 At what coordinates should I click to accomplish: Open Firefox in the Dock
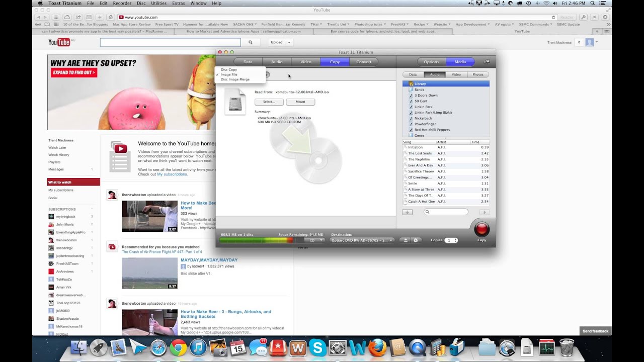(377, 347)
